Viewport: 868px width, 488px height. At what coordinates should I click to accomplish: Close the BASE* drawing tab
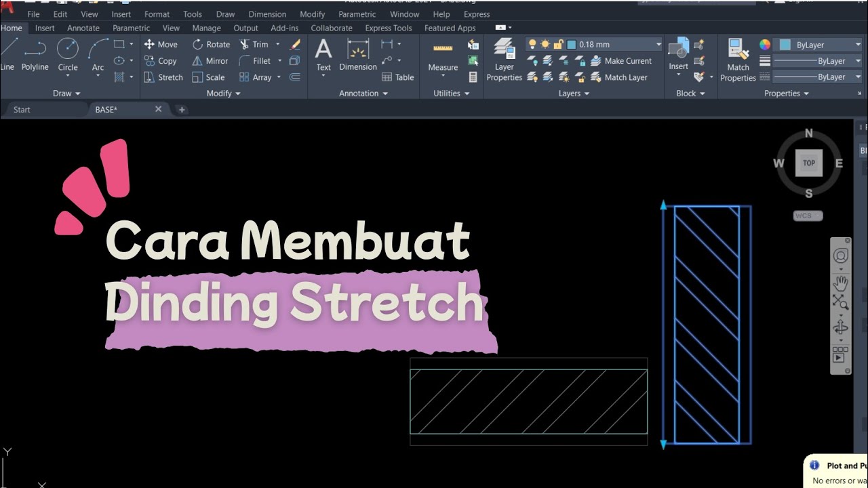tap(159, 108)
